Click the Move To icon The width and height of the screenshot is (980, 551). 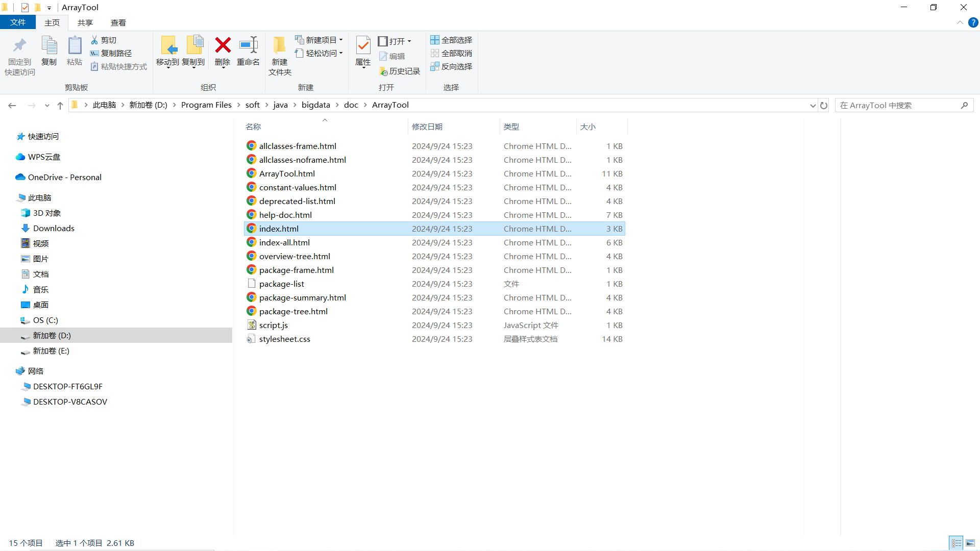(168, 46)
